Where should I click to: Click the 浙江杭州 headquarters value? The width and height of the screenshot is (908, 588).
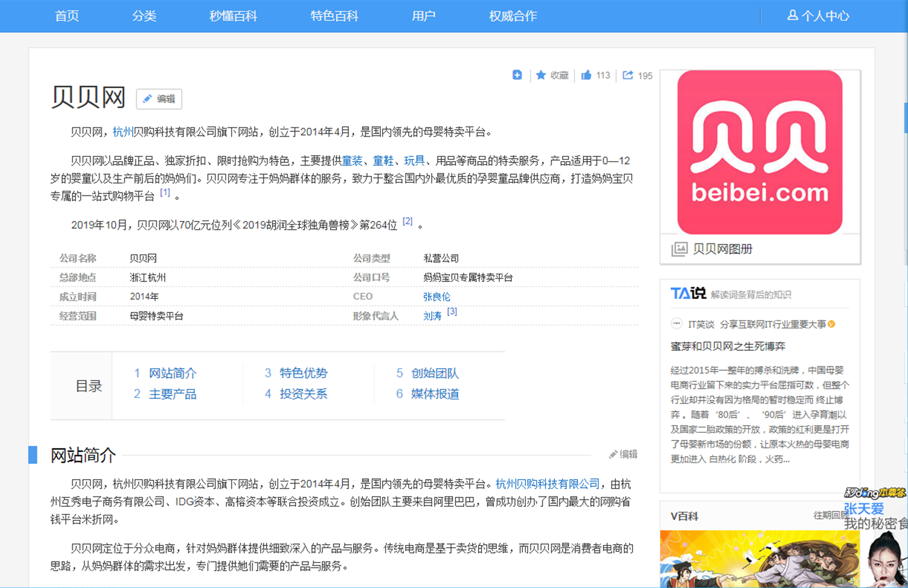[x=147, y=278]
